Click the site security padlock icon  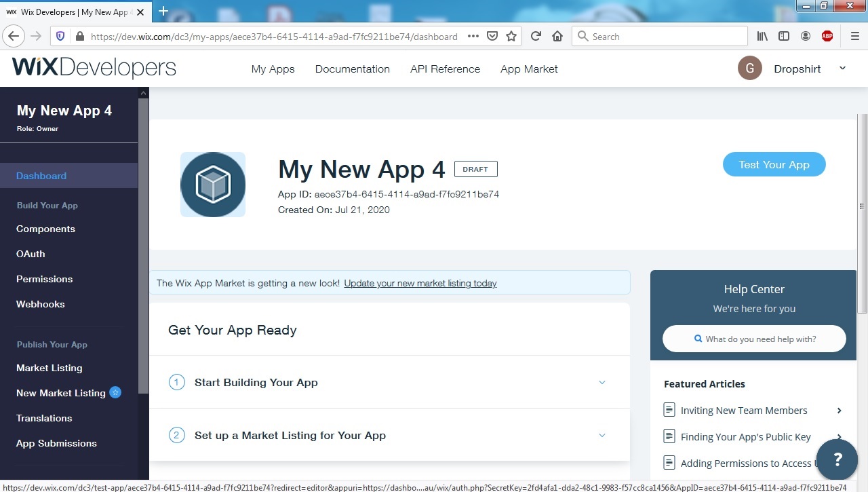pos(80,37)
